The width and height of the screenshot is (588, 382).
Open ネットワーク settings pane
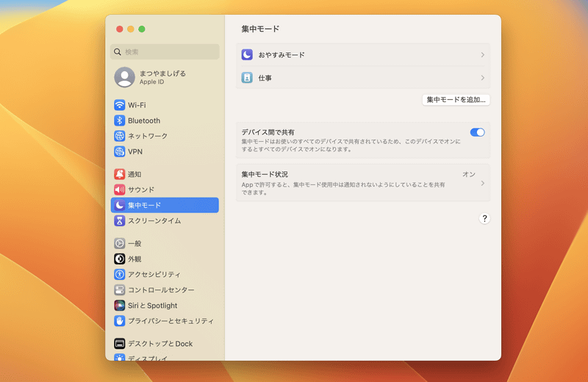click(x=165, y=136)
